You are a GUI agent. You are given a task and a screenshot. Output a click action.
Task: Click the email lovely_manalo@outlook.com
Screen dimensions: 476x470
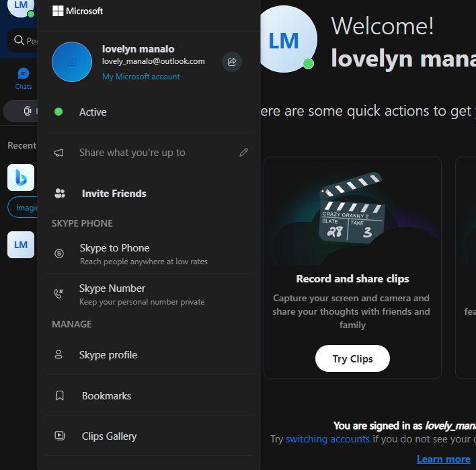[x=153, y=61]
